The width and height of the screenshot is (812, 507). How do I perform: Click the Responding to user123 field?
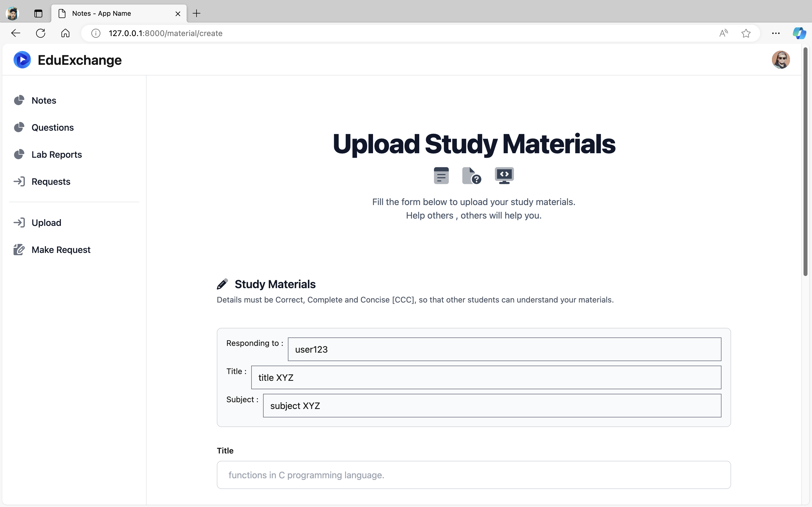tap(504, 349)
